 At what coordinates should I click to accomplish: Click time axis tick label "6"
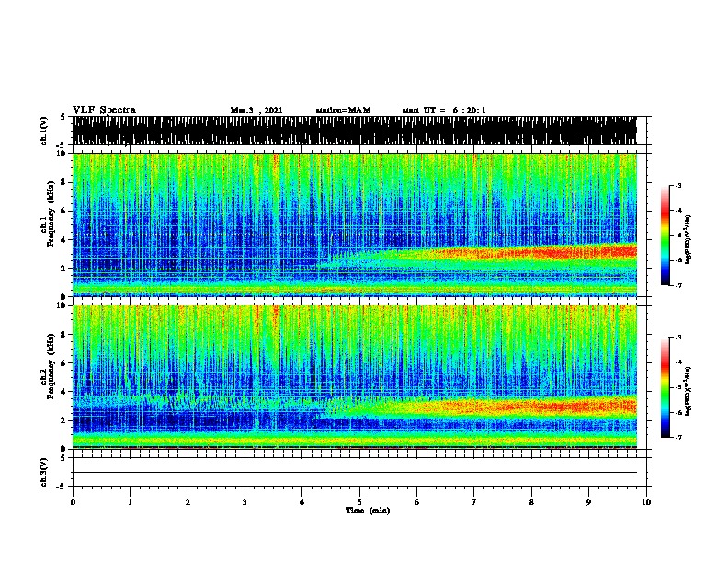point(416,501)
